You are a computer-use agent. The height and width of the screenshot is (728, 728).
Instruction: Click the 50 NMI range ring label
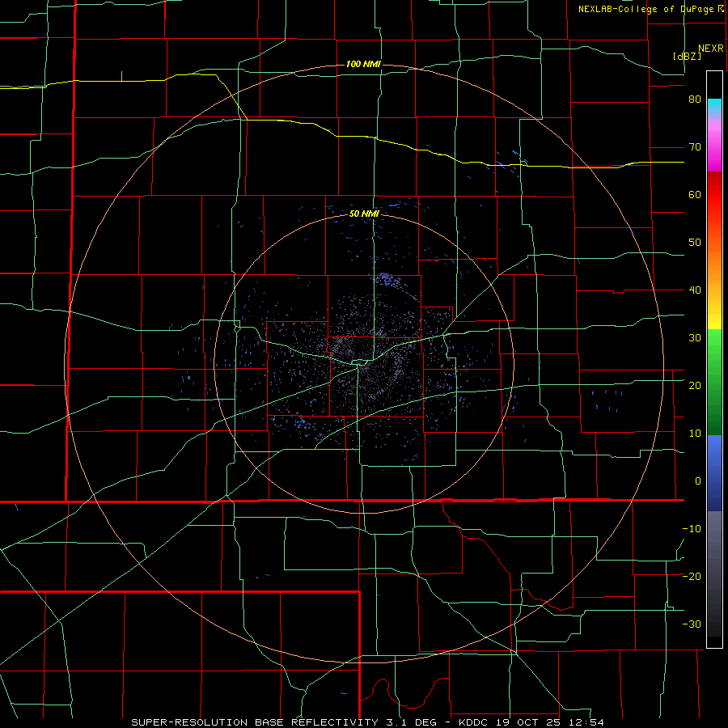pos(365,214)
